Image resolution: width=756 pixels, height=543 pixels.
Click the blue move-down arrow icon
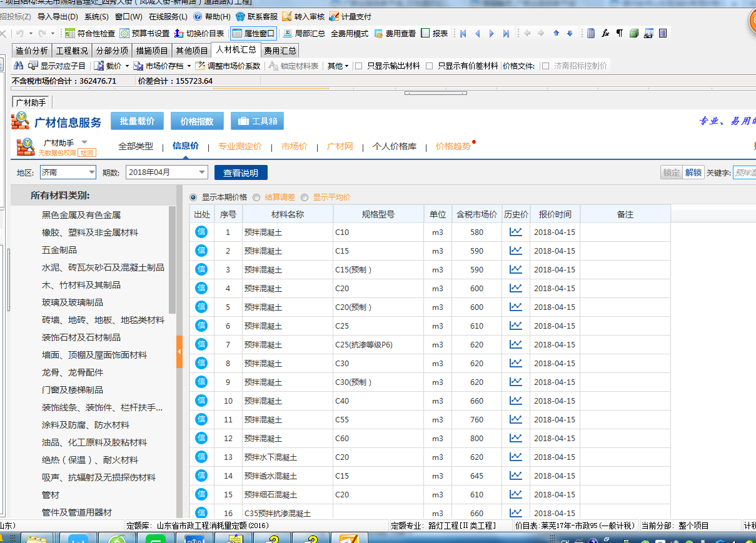tap(570, 33)
